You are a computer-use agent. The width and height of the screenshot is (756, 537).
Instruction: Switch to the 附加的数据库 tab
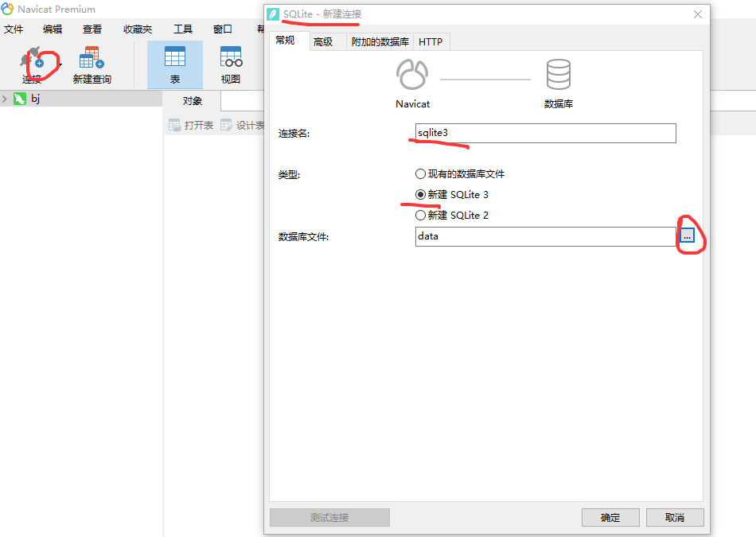380,42
